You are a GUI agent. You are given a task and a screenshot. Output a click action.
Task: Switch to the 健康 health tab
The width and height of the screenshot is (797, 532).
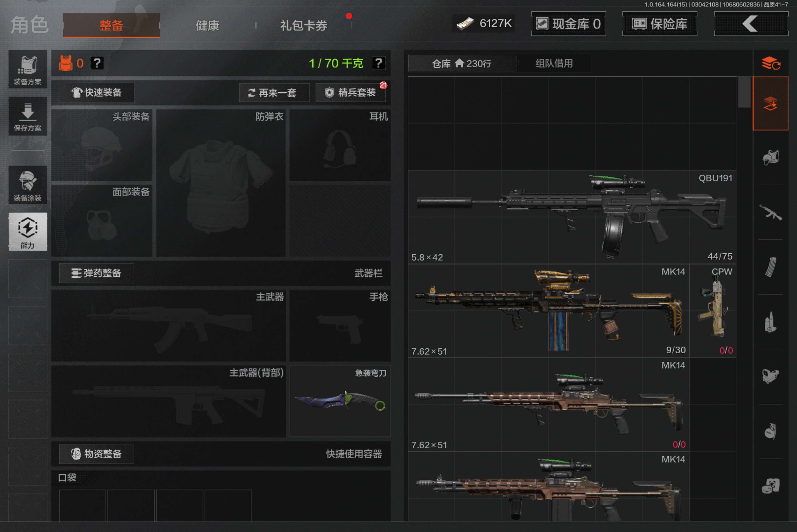coord(207,25)
